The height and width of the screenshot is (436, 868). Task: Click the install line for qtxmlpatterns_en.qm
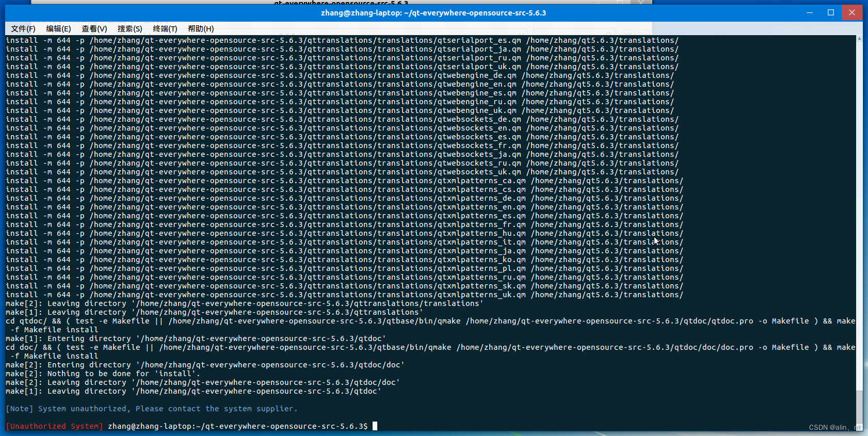345,207
